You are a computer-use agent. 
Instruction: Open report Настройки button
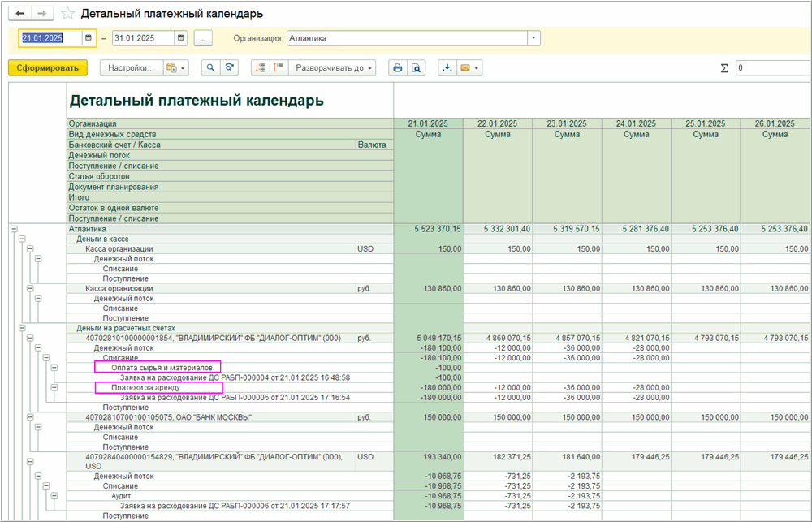tap(130, 68)
